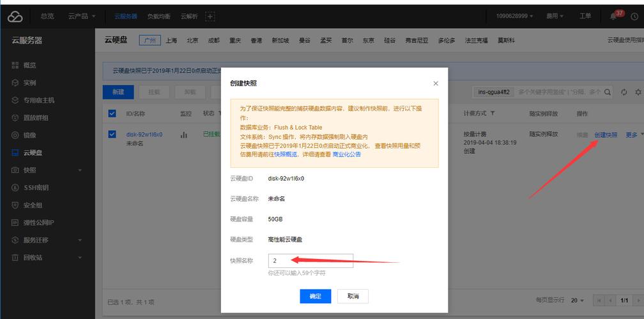
Task: Select the 成都 region tab
Action: point(214,40)
